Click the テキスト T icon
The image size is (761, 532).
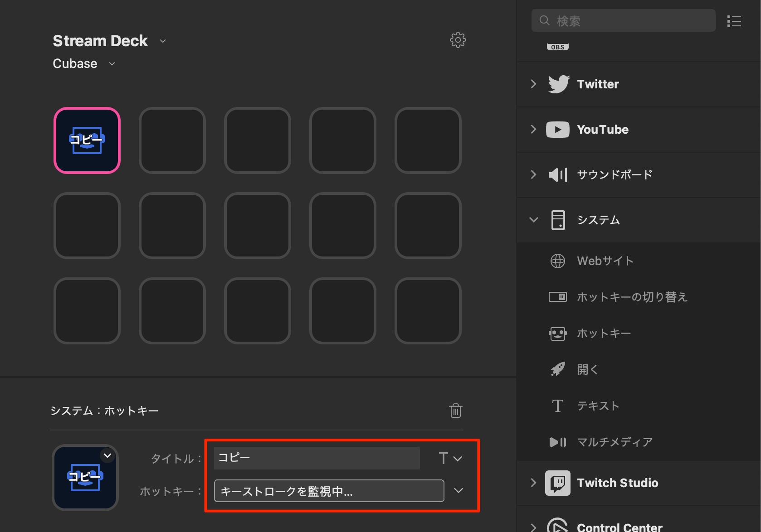pyautogui.click(x=557, y=406)
